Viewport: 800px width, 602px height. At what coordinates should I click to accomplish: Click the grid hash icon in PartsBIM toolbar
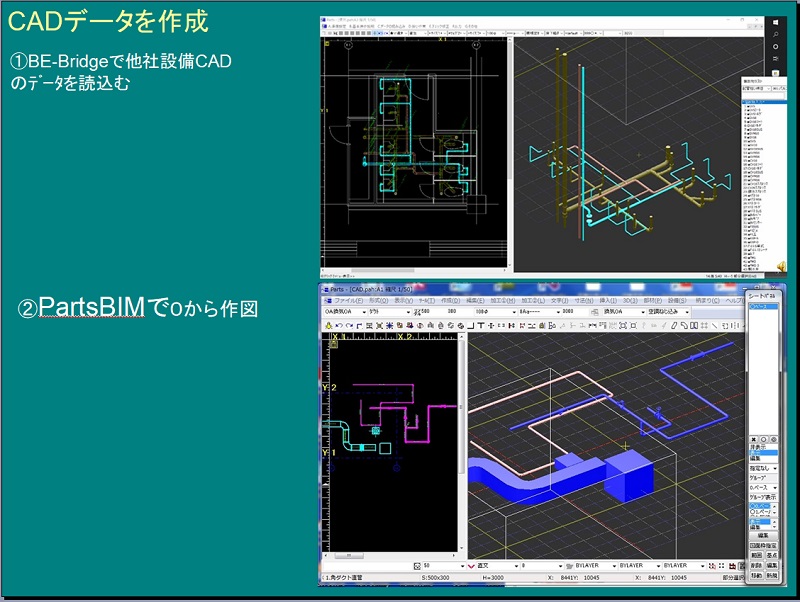click(x=705, y=325)
